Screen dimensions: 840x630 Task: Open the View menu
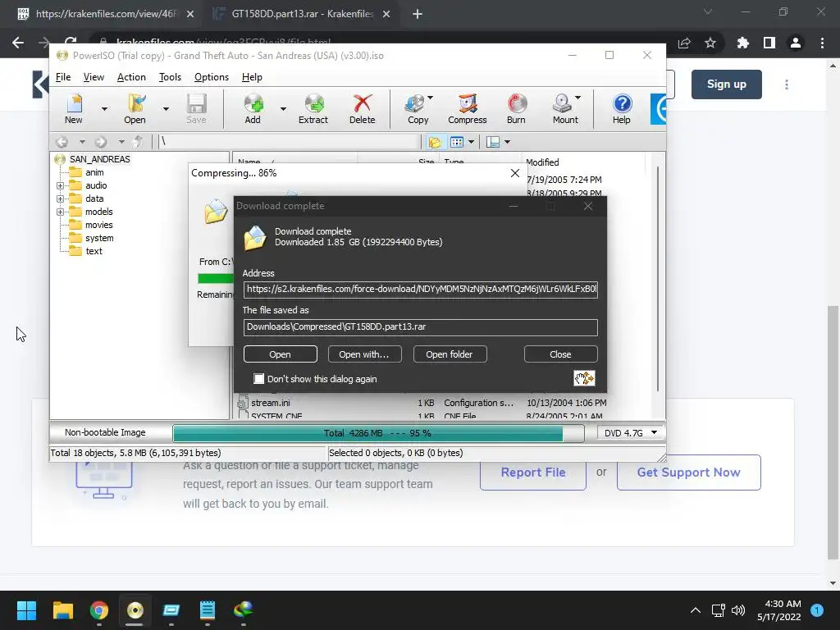pos(94,77)
